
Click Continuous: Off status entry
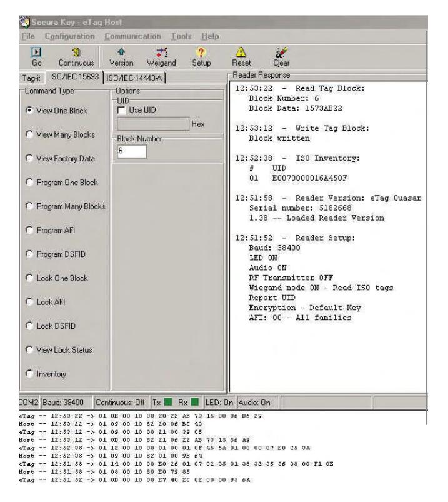click(120, 403)
